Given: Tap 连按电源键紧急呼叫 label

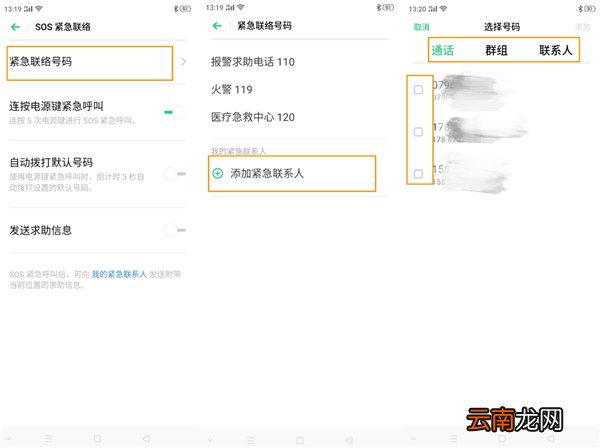Looking at the screenshot, I should (x=56, y=106).
